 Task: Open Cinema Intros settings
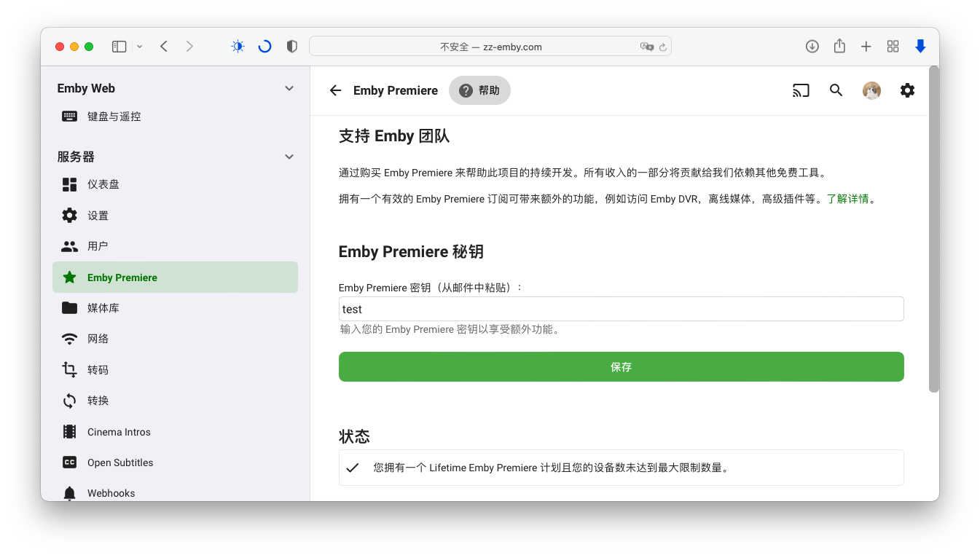(x=175, y=432)
